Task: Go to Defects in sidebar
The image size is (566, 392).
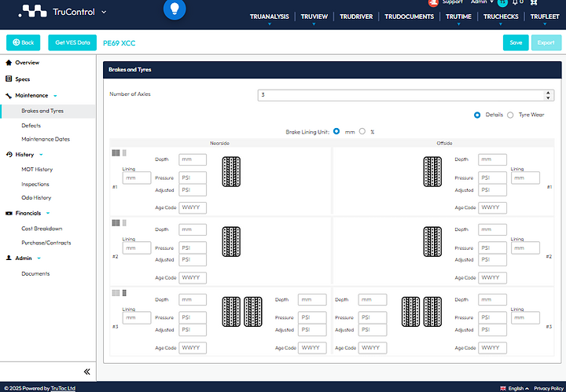Action: click(x=31, y=126)
